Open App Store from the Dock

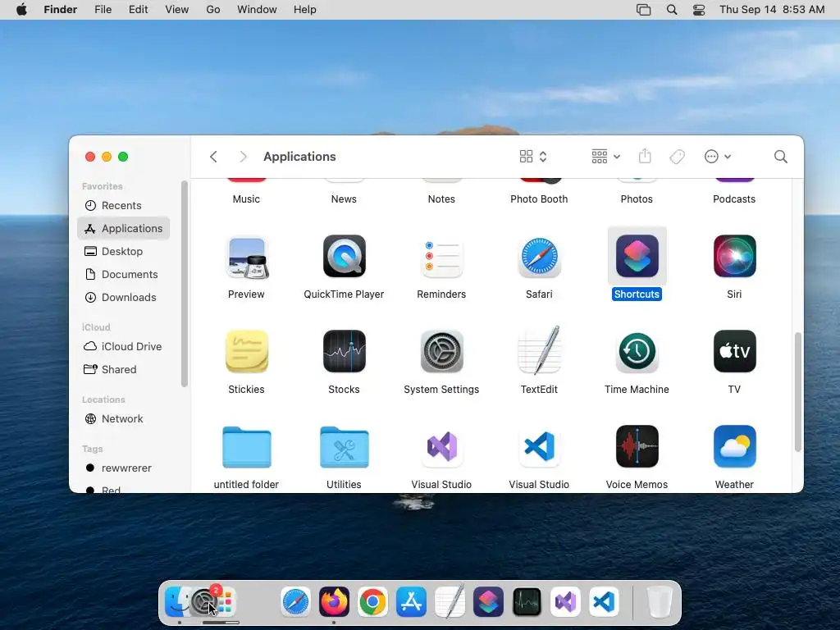411,601
